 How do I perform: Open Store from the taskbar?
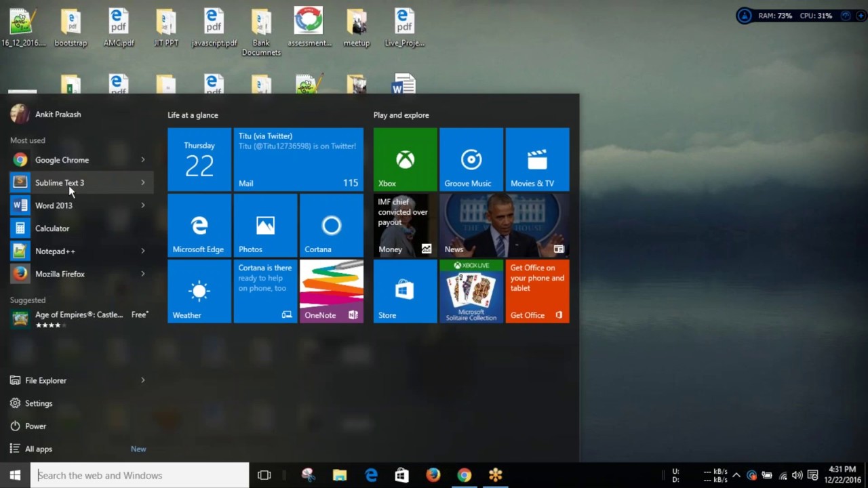(x=402, y=475)
